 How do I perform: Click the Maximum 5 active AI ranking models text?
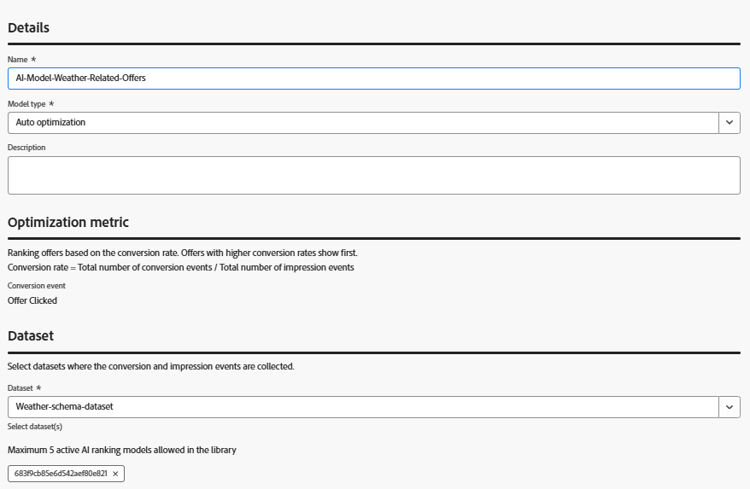pos(122,450)
